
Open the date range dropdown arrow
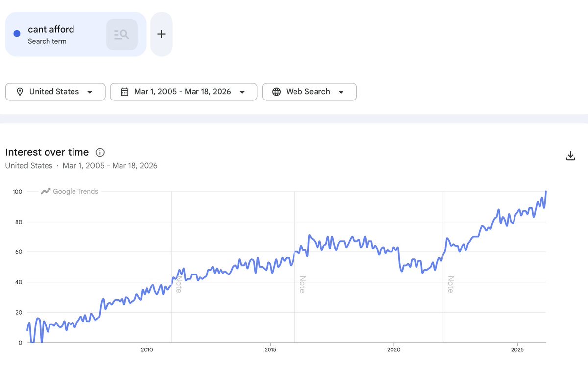click(242, 92)
